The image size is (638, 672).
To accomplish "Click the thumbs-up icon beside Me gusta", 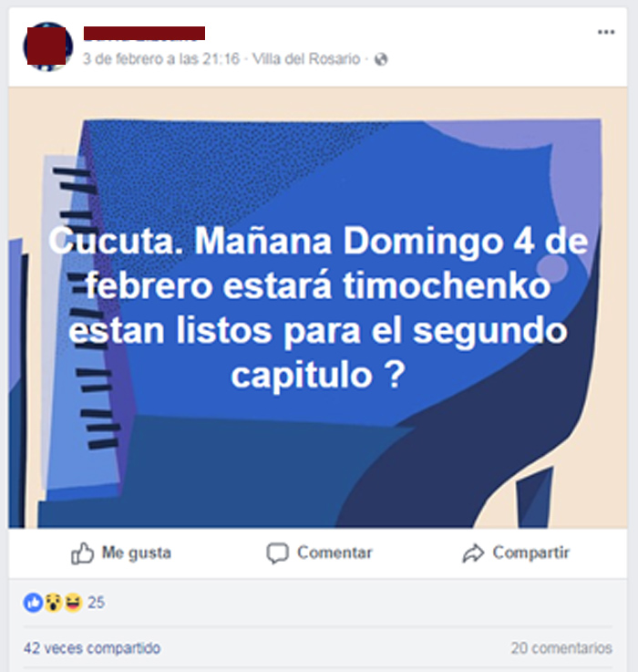I will pyautogui.click(x=82, y=553).
